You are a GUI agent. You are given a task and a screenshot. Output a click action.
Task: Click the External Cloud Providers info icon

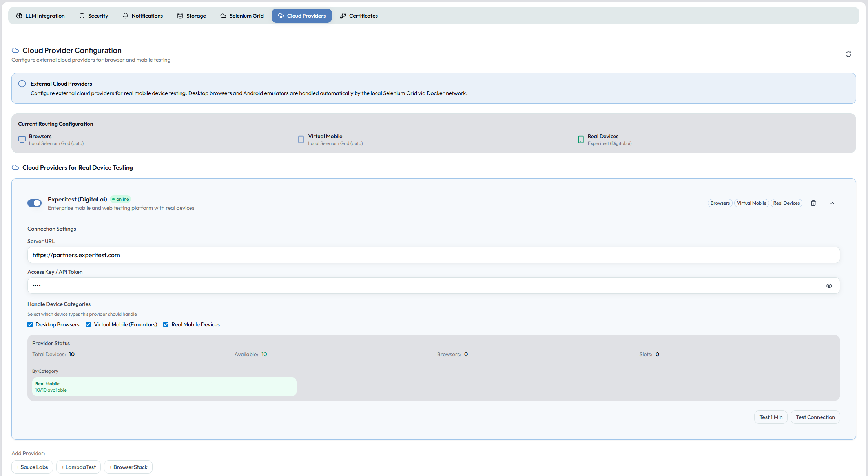pyautogui.click(x=22, y=84)
